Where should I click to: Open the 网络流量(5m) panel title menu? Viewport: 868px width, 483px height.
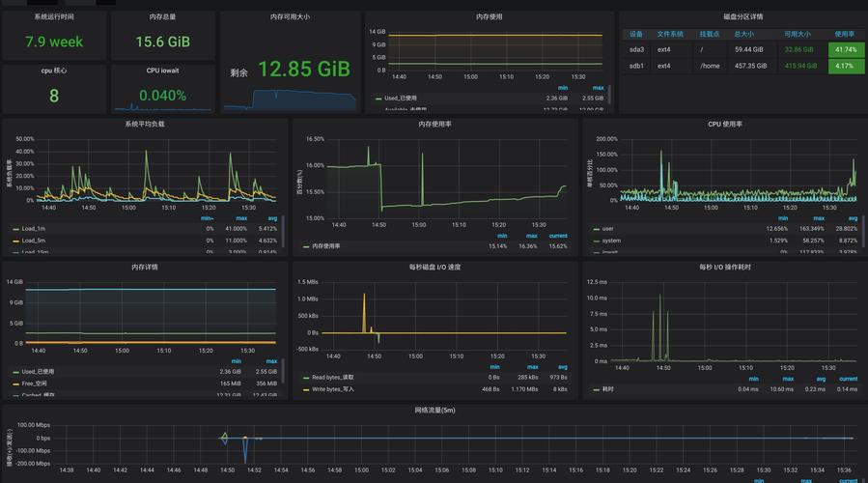coord(434,411)
